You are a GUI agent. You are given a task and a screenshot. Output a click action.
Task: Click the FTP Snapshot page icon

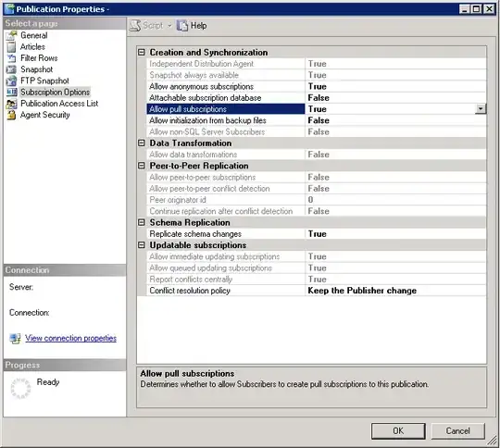[x=11, y=81]
